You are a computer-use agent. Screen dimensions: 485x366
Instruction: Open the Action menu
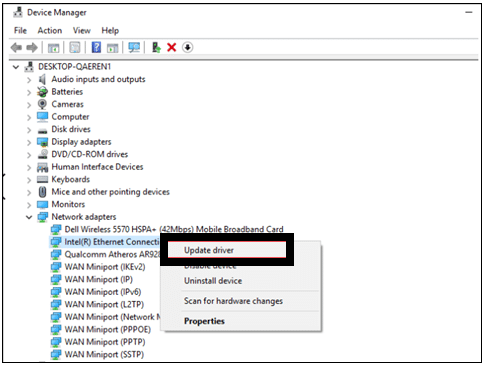point(50,31)
